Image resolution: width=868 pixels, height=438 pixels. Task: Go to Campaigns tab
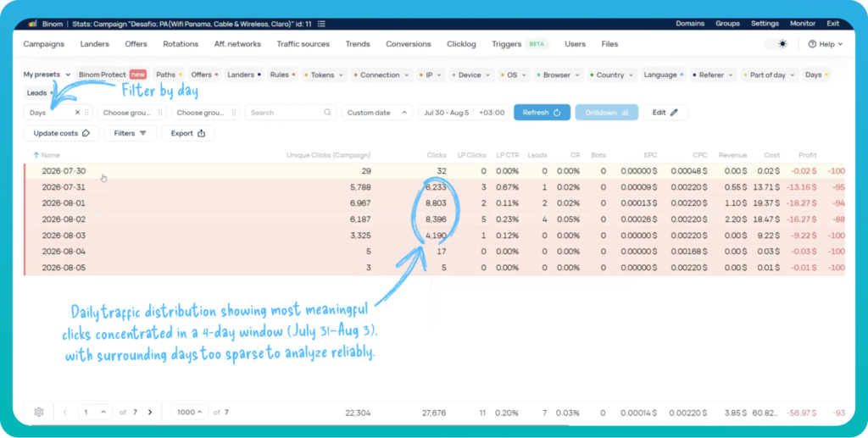pos(44,44)
